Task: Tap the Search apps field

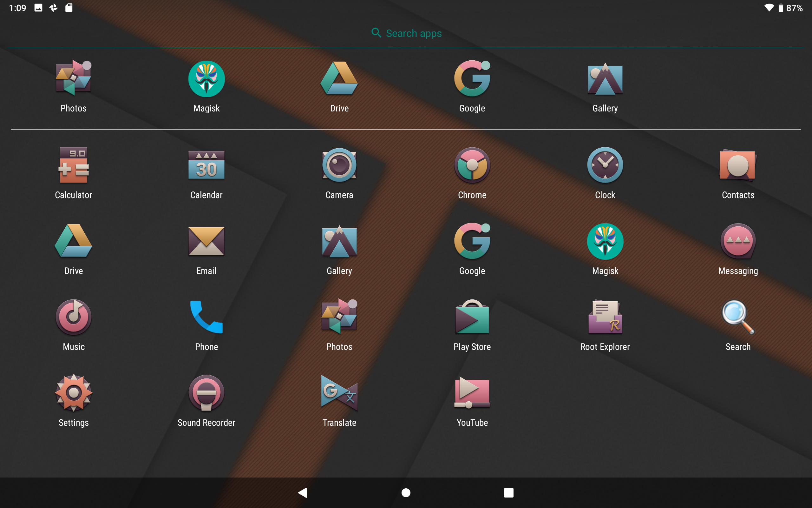Action: point(406,33)
